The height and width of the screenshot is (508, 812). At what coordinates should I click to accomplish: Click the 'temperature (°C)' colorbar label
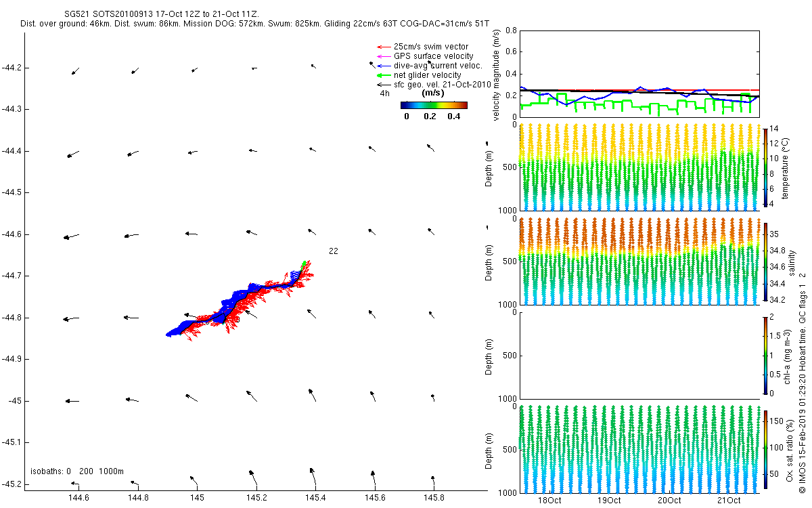pos(786,167)
